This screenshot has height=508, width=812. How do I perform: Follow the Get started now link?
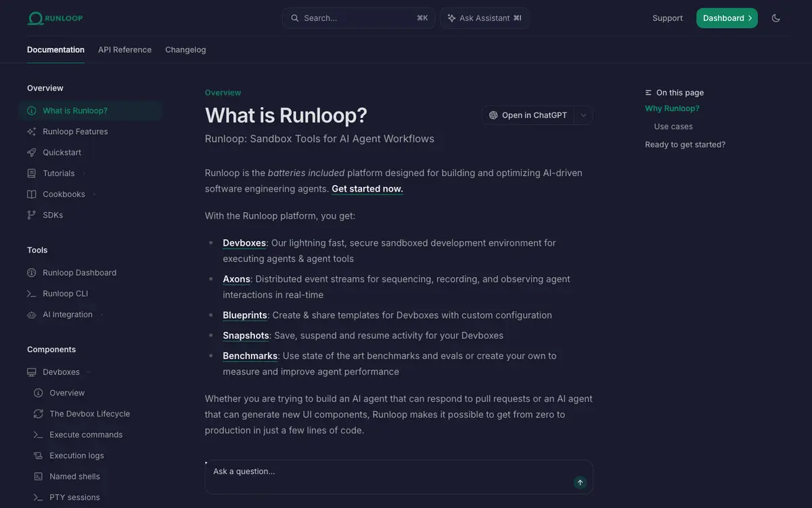pos(367,189)
